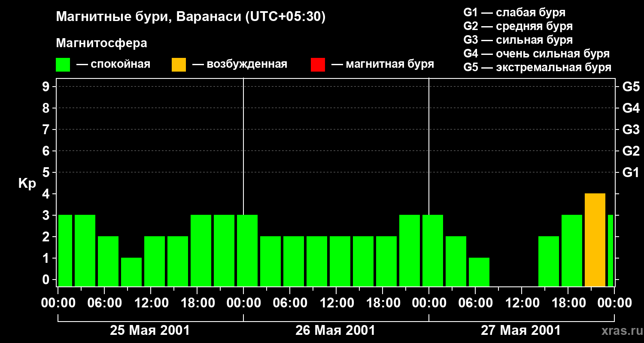Click the date label '25 Мая 2001'
This screenshot has height=343, width=644.
pos(150,331)
